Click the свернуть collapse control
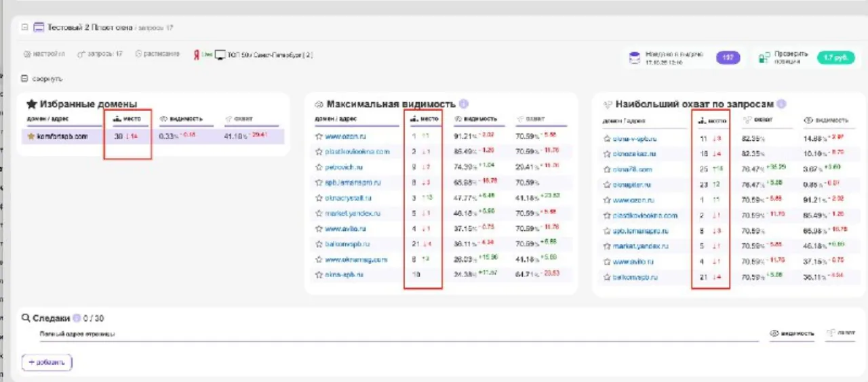The width and height of the screenshot is (868, 382). [x=42, y=79]
